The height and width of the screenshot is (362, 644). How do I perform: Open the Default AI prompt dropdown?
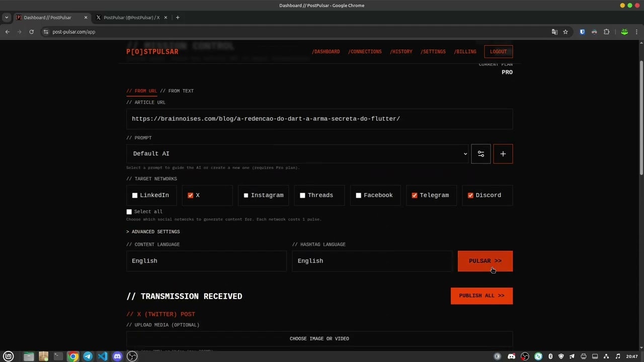[297, 154]
